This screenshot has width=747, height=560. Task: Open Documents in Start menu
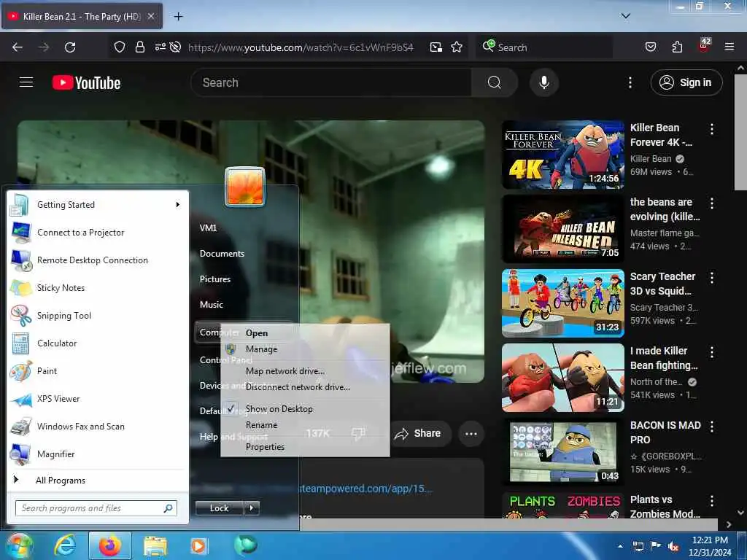pos(222,253)
